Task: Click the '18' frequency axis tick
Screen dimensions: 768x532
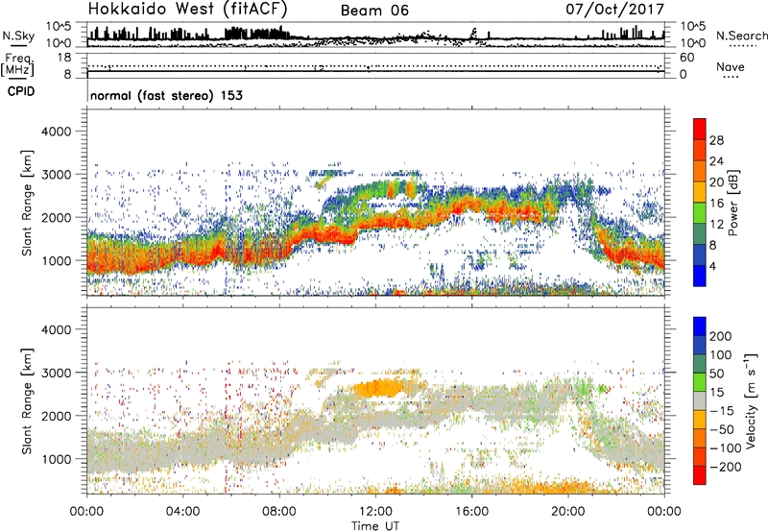Action: coord(64,58)
